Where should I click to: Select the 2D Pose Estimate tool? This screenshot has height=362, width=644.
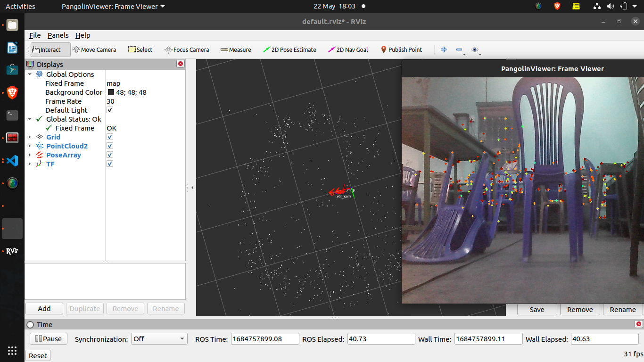coord(289,49)
